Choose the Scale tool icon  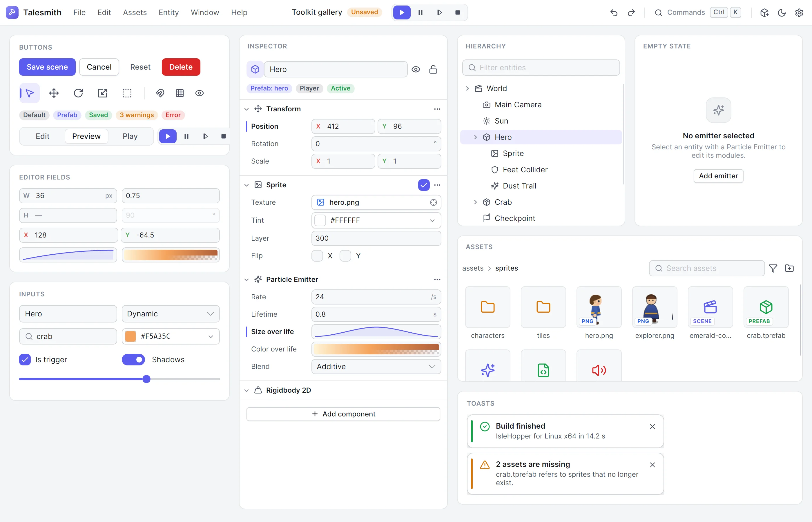click(103, 93)
